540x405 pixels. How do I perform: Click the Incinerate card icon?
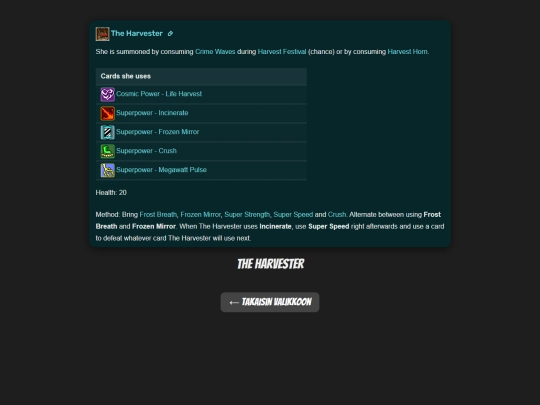pyautogui.click(x=107, y=113)
